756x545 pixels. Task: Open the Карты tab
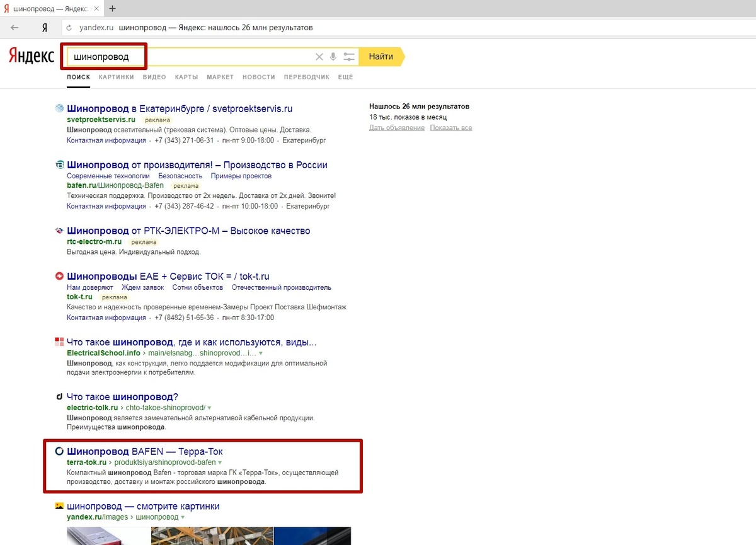[186, 77]
